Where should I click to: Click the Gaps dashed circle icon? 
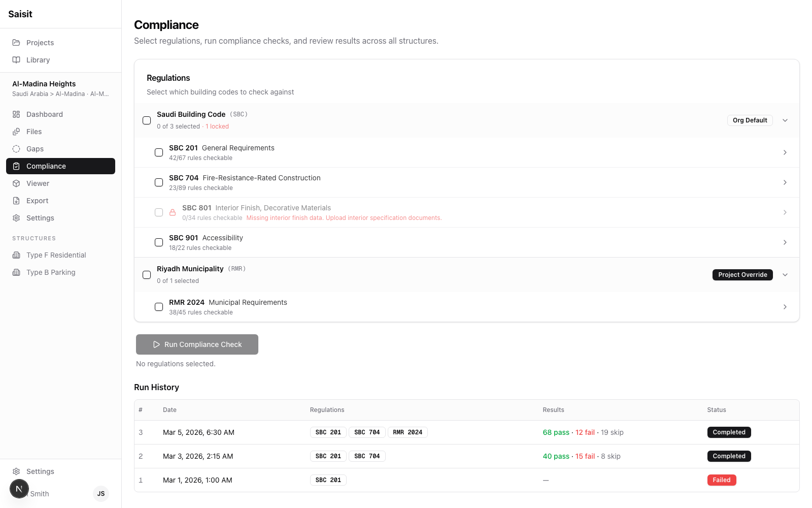16,149
